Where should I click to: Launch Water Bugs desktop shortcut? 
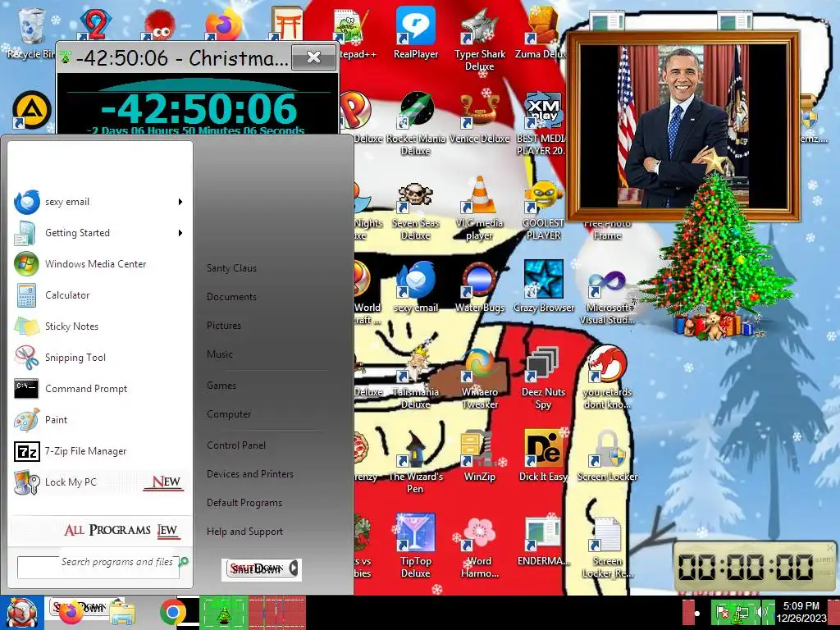[479, 286]
